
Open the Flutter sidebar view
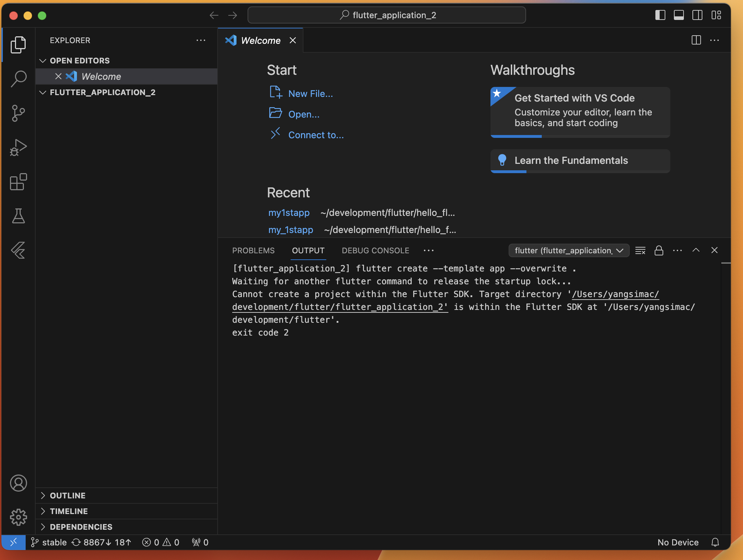18,250
